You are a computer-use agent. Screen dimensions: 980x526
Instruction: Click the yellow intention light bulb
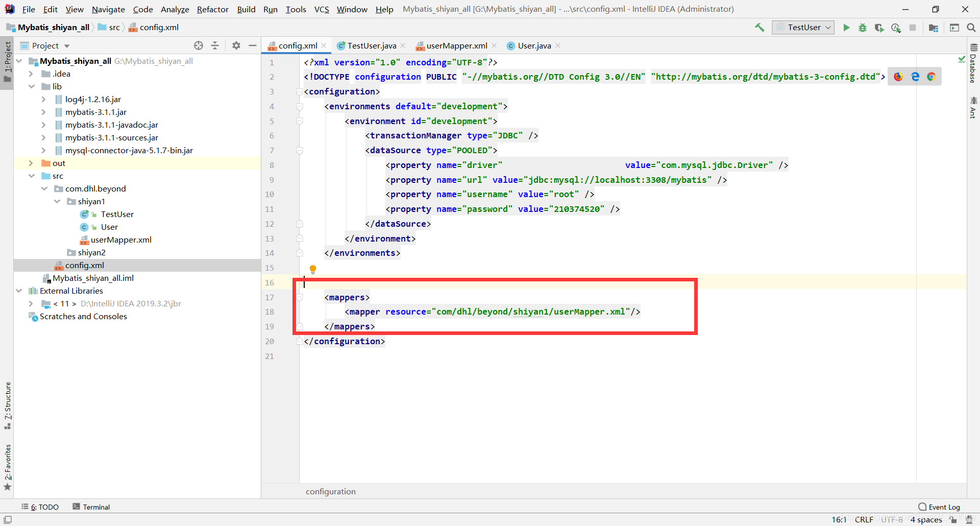coord(313,269)
